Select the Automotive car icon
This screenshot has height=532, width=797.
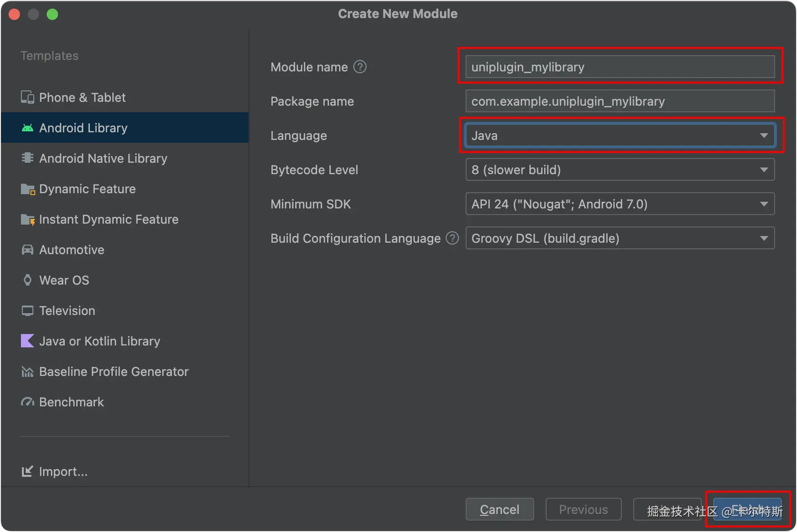(x=28, y=250)
